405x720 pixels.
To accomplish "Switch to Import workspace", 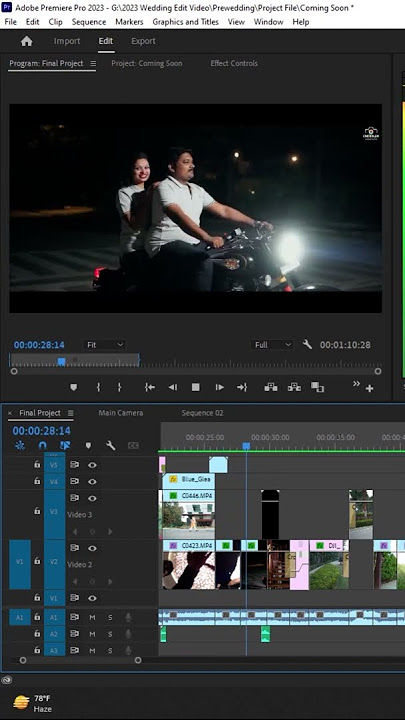I will pyautogui.click(x=67, y=41).
